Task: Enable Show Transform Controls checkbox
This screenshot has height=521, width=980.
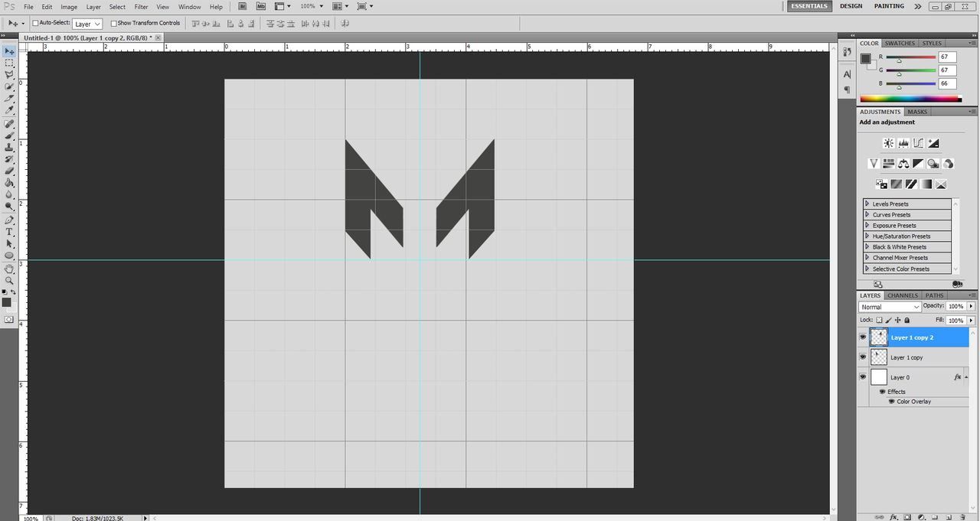Action: 114,24
